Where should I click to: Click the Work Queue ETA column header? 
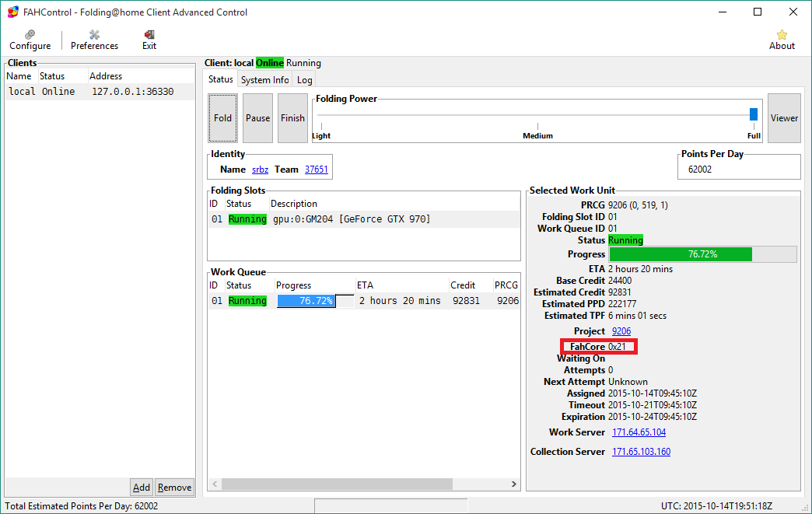401,285
